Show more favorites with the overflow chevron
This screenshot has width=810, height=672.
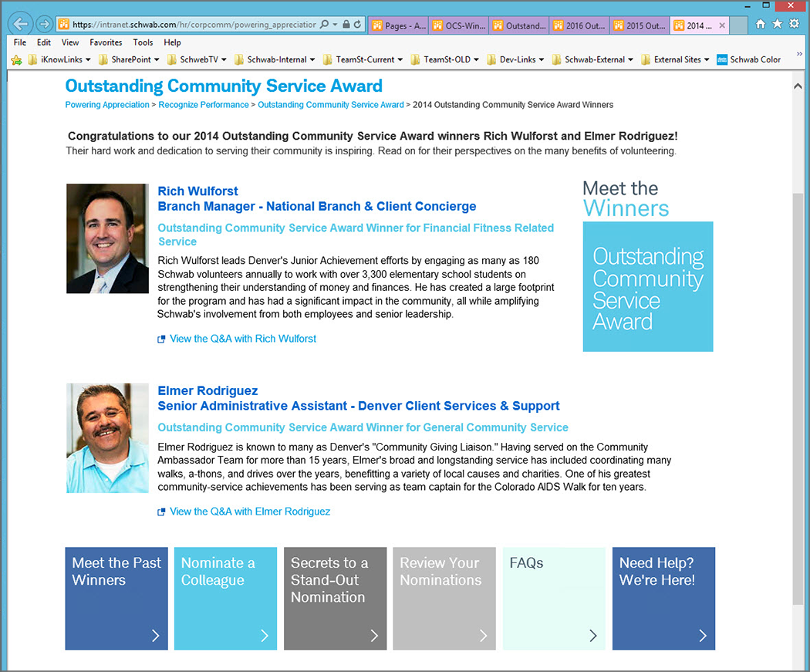point(799,54)
